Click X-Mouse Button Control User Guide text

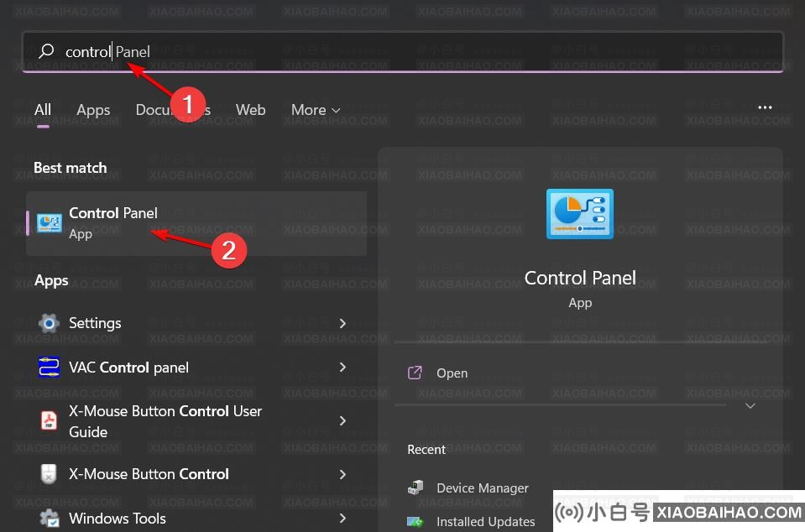point(165,421)
